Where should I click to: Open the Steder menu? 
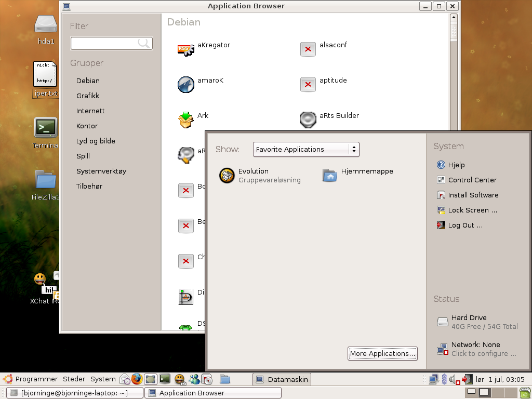point(74,379)
